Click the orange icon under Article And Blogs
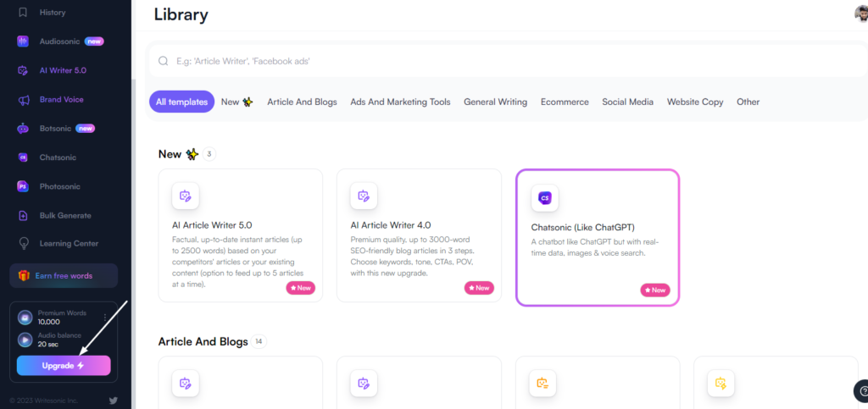The width and height of the screenshot is (868, 409). coord(542,383)
